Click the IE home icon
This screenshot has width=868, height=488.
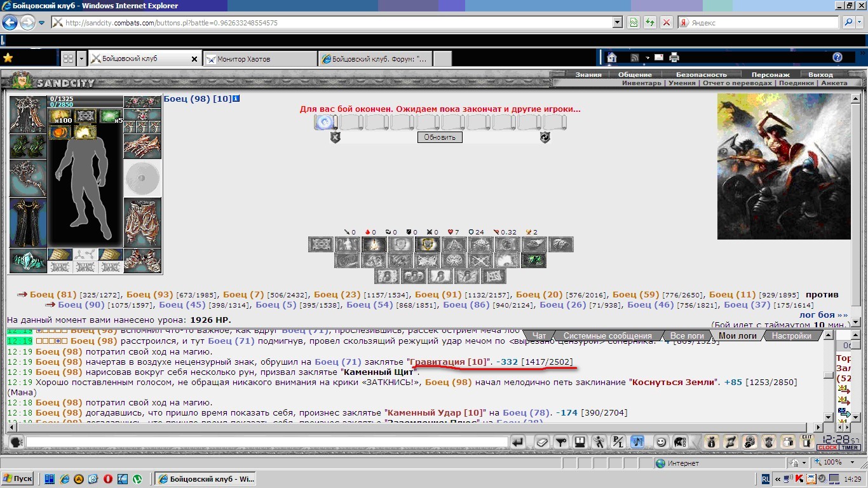[612, 58]
